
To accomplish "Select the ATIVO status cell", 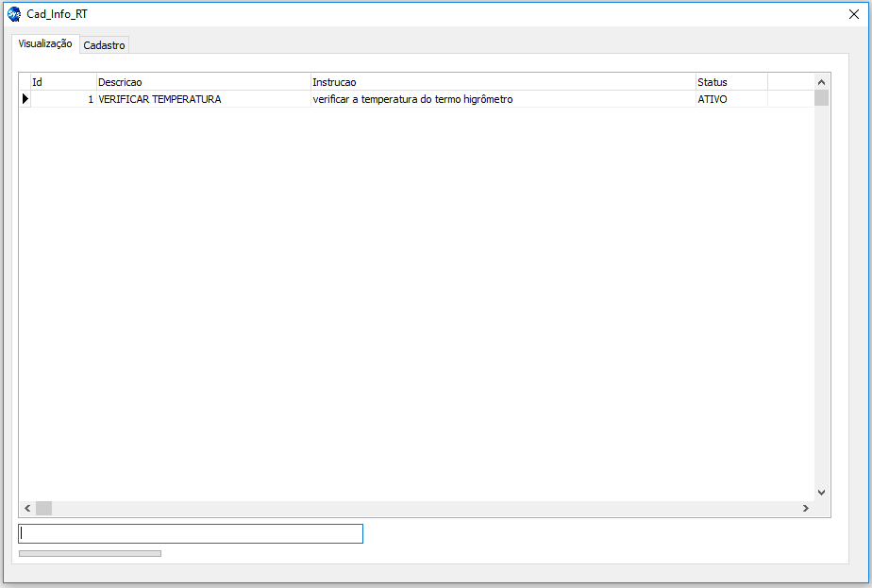I will click(730, 99).
